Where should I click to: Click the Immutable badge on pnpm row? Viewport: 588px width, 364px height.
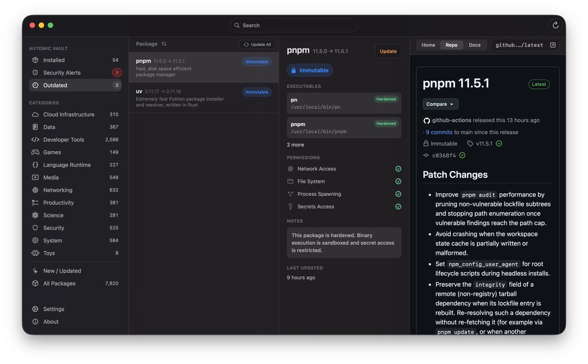(x=257, y=62)
